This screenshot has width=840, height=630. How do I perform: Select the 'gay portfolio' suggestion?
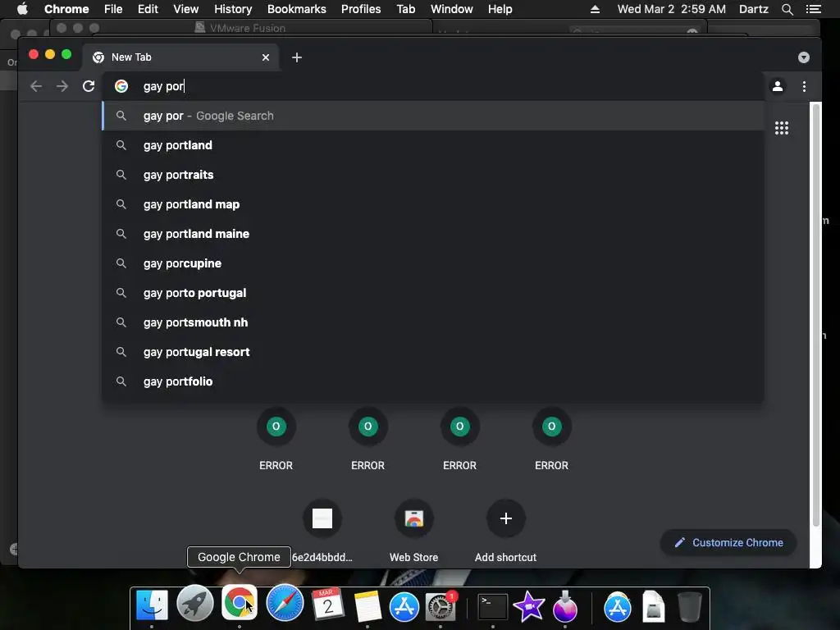(x=433, y=381)
